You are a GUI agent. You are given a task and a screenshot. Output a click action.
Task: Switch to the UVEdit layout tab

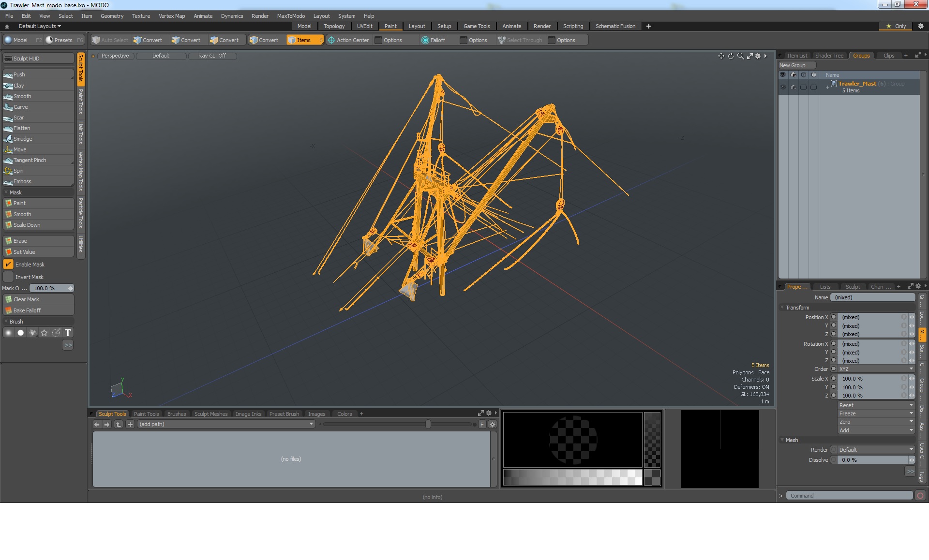[364, 26]
